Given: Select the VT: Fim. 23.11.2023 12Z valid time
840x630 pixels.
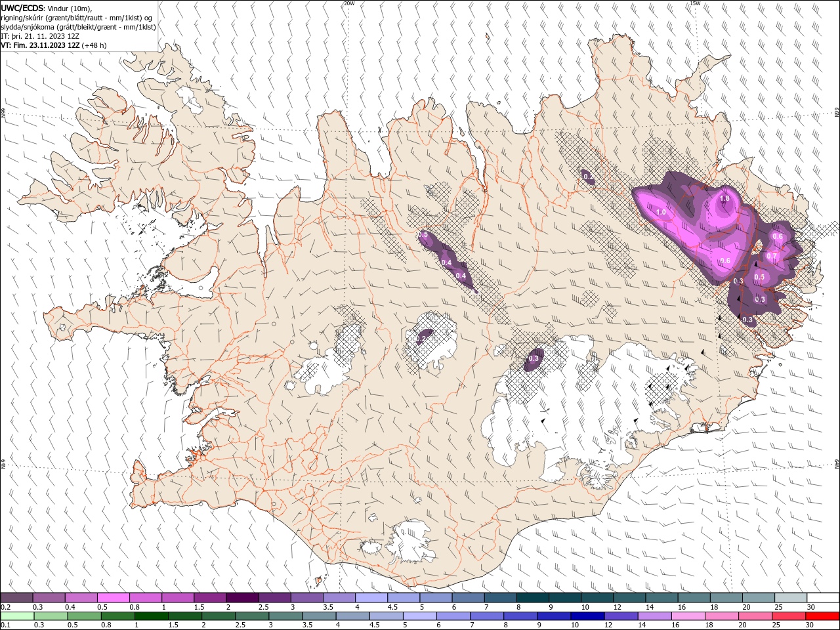Looking at the screenshot, I should pos(41,45).
